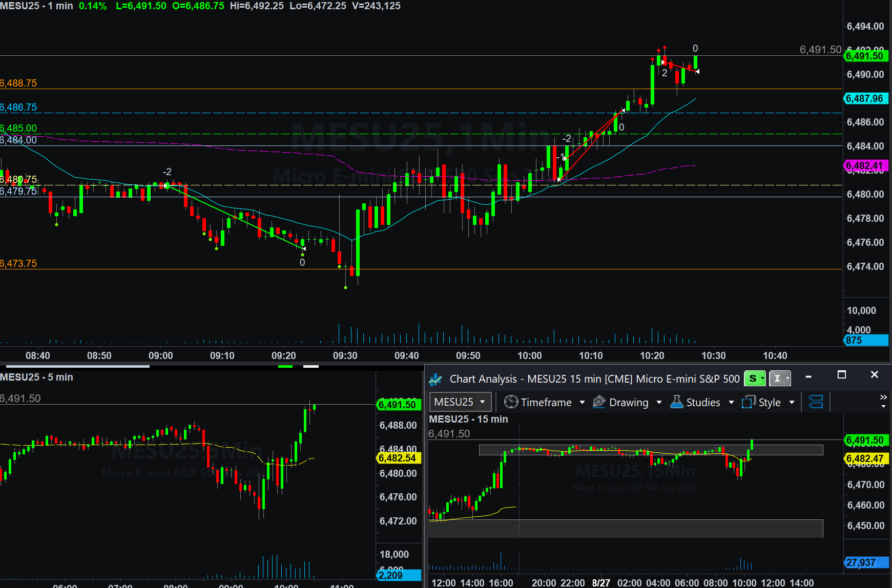The width and height of the screenshot is (892, 588).
Task: Click the Drawing pen icon
Action: tap(599, 402)
